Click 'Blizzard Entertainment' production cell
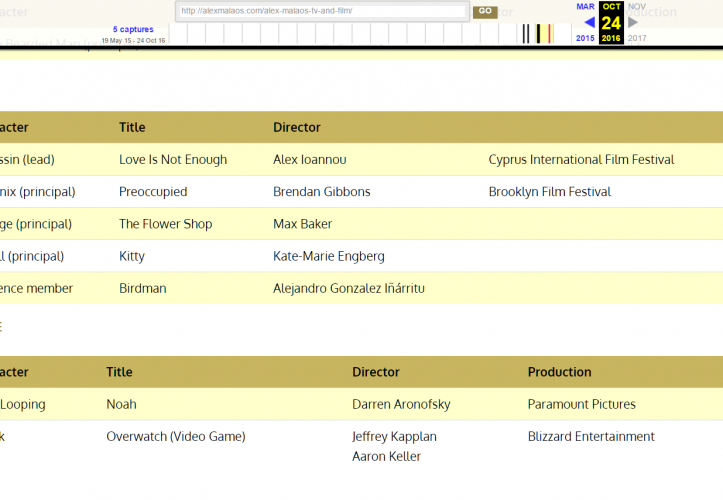The width and height of the screenshot is (723, 500). coord(591,436)
